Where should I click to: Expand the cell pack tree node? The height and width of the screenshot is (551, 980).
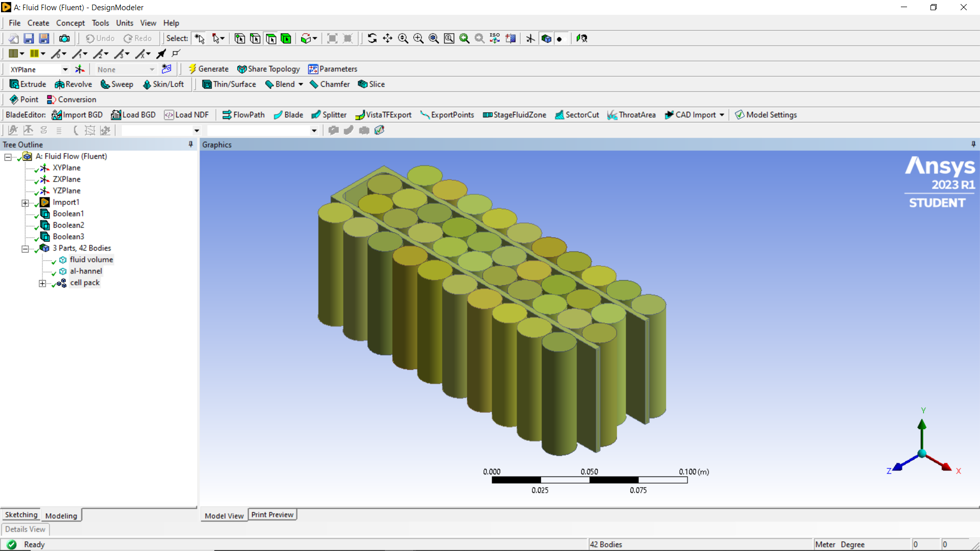point(42,283)
